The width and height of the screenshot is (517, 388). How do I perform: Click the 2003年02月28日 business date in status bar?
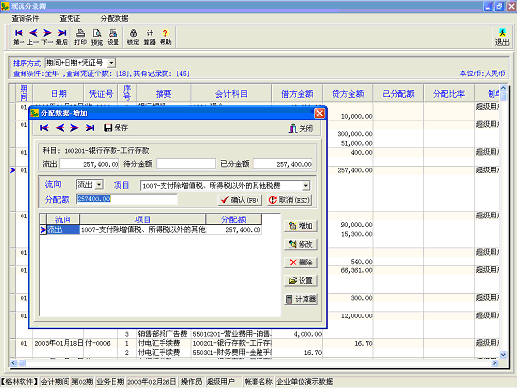coord(151,382)
